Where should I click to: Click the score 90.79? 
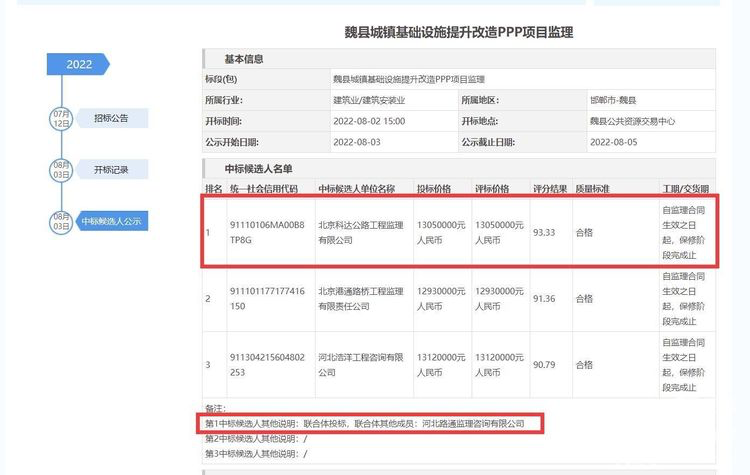[544, 365]
